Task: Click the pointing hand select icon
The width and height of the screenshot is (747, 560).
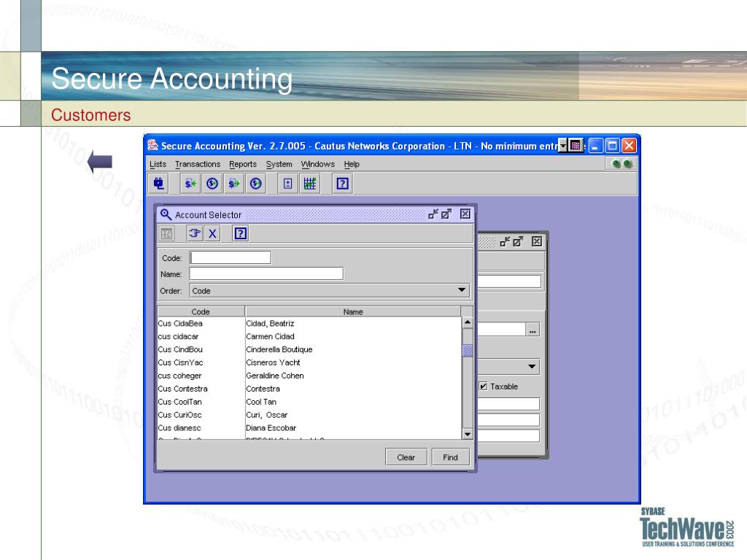Action: (194, 234)
